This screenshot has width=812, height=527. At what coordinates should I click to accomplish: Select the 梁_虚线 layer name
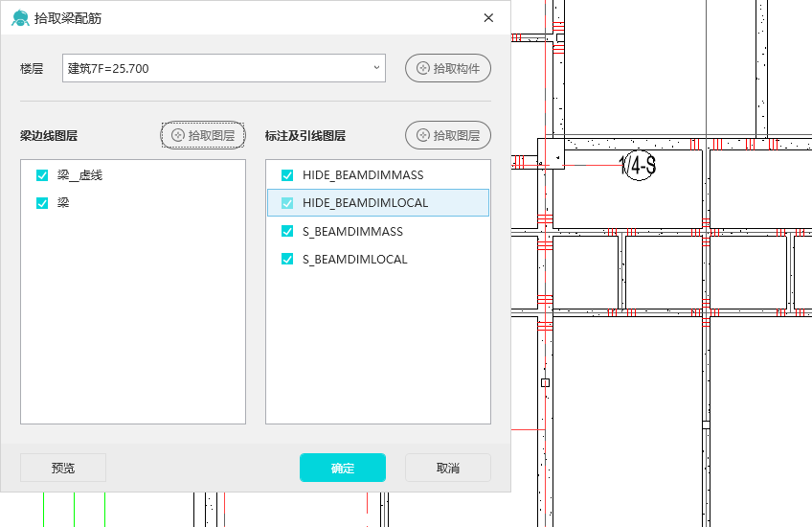click(79, 175)
